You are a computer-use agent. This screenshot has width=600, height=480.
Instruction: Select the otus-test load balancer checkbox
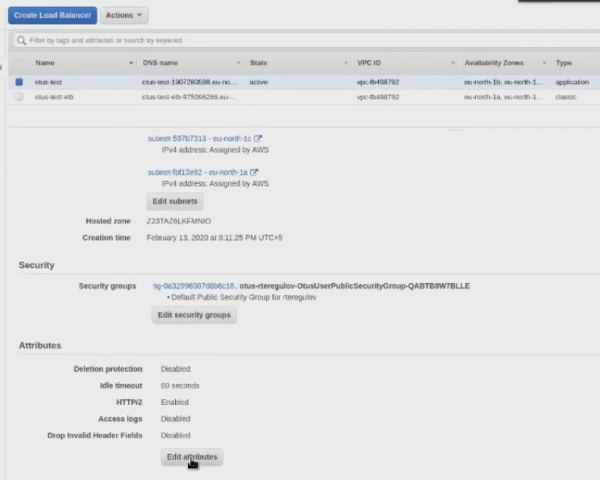click(x=18, y=82)
